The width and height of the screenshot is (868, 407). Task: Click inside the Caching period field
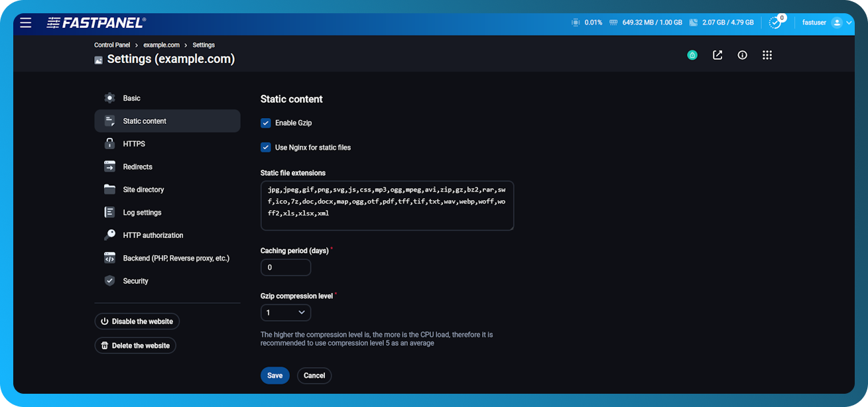[x=285, y=267]
